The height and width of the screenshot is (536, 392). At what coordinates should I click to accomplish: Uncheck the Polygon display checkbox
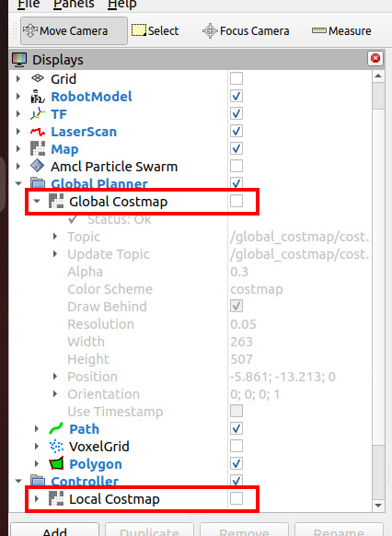(x=236, y=463)
